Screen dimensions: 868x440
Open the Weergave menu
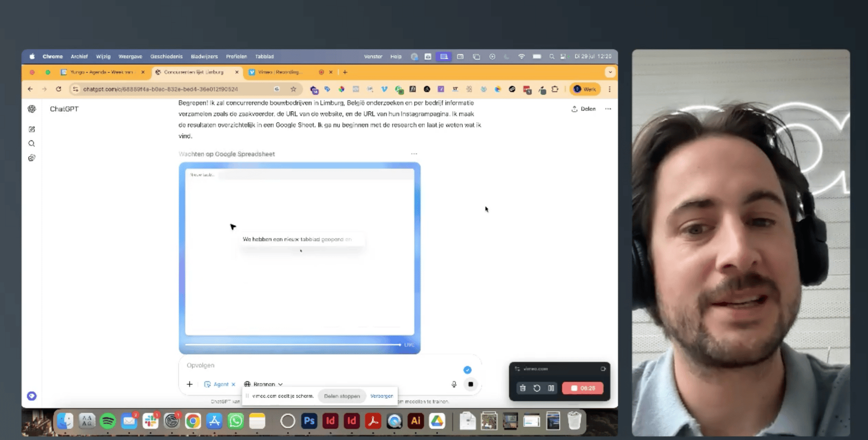(130, 57)
